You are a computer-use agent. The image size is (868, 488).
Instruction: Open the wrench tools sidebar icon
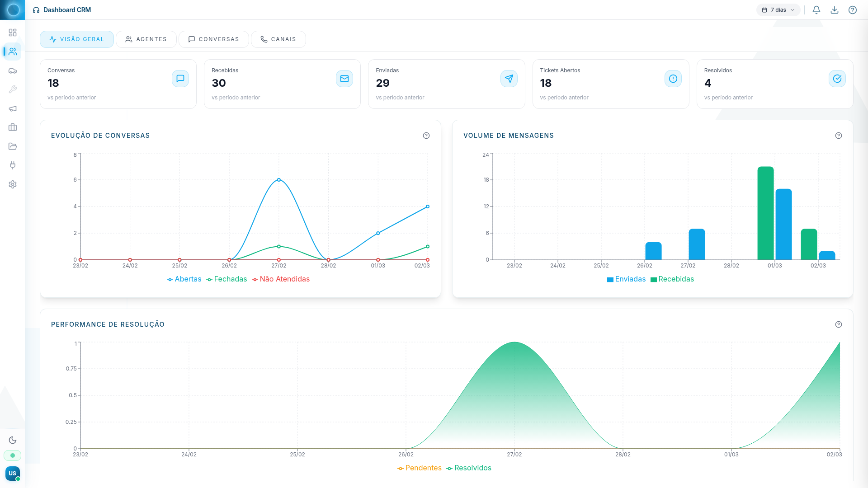point(13,89)
